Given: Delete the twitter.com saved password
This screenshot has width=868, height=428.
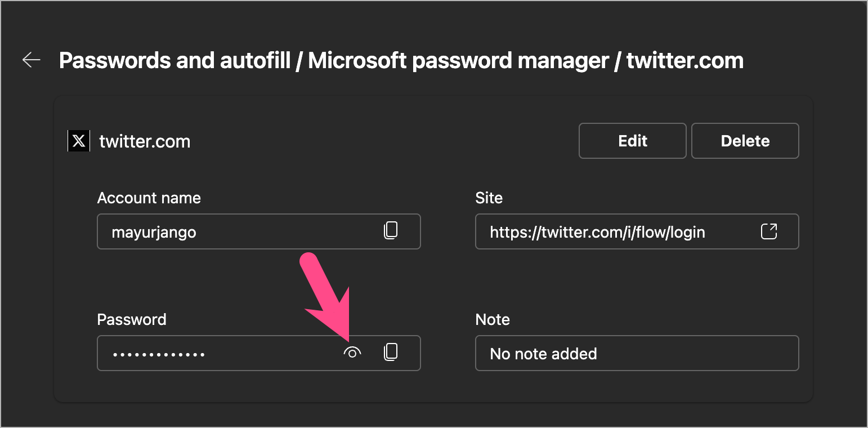Looking at the screenshot, I should pyautogui.click(x=745, y=141).
